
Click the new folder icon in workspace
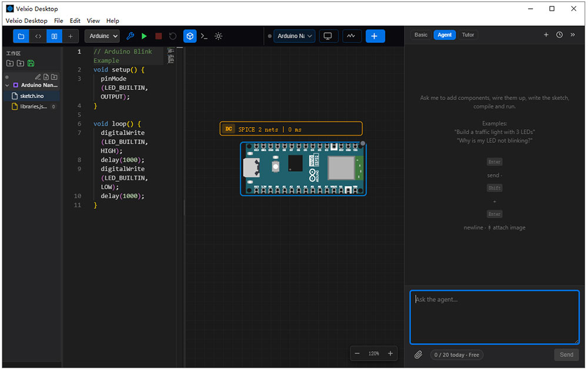[10, 64]
